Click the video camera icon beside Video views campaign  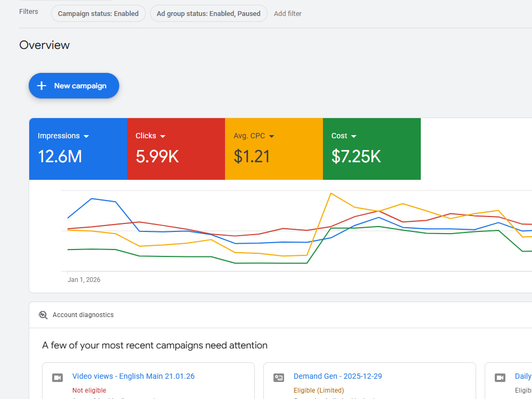click(x=57, y=378)
